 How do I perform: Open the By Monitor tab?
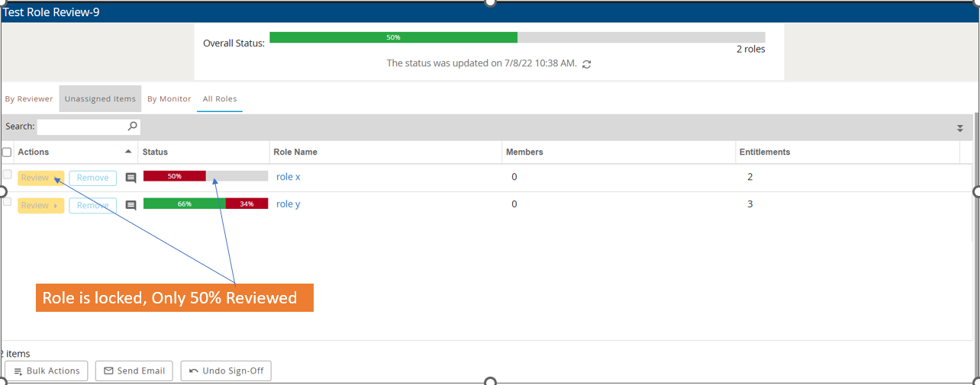(169, 99)
